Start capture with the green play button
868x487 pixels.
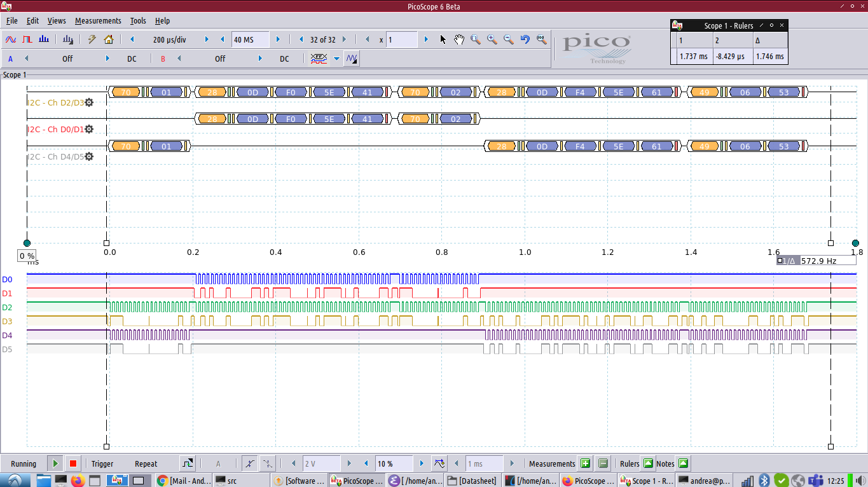coord(55,463)
